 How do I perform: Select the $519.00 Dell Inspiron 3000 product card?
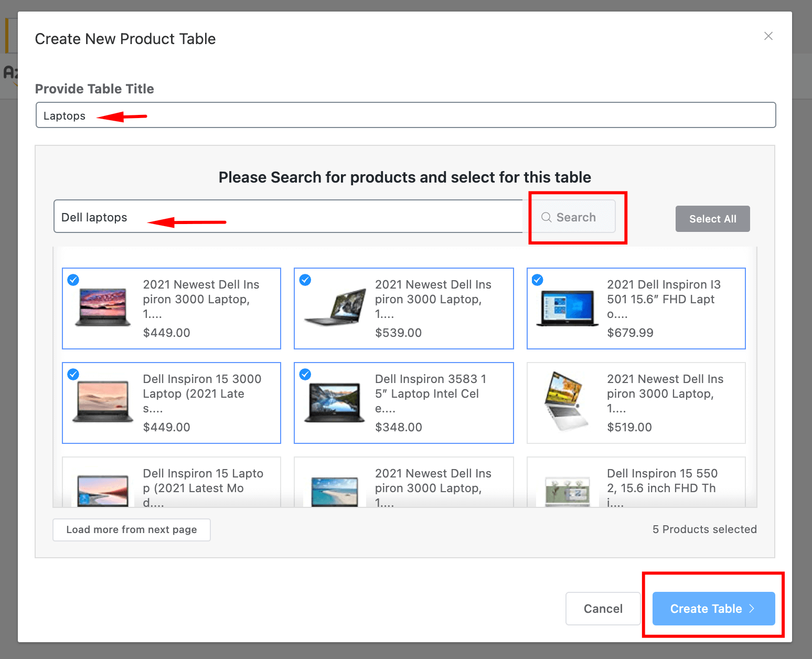pyautogui.click(x=636, y=403)
